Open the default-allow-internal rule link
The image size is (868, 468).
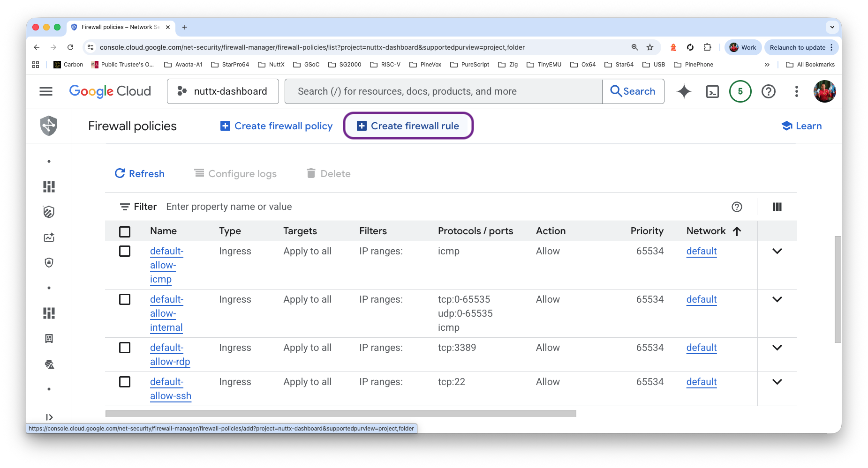pos(166,313)
